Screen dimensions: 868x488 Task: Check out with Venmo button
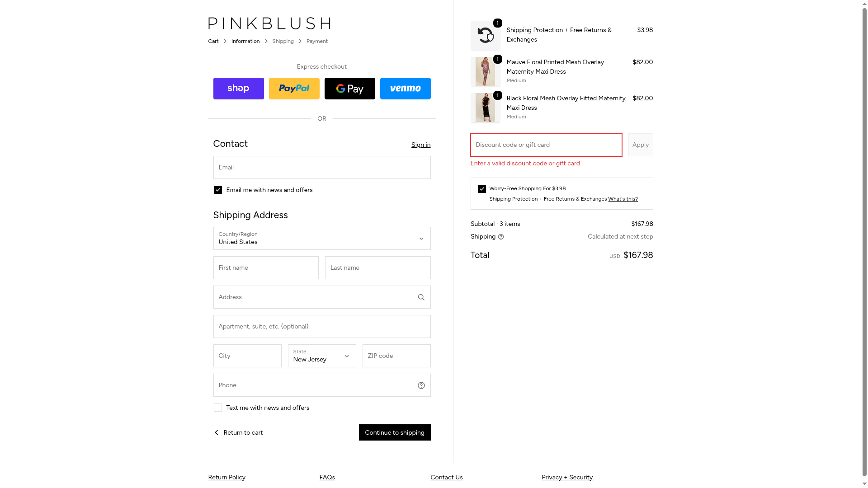point(405,89)
